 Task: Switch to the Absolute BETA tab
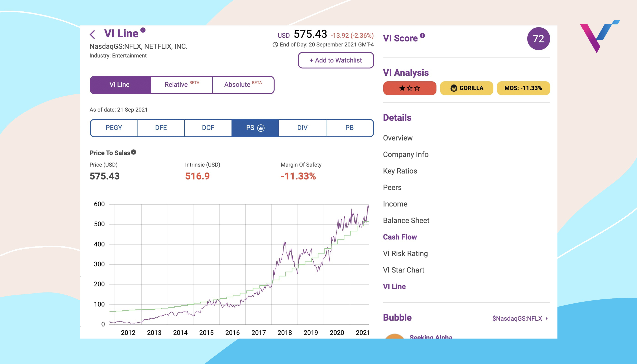click(x=243, y=85)
